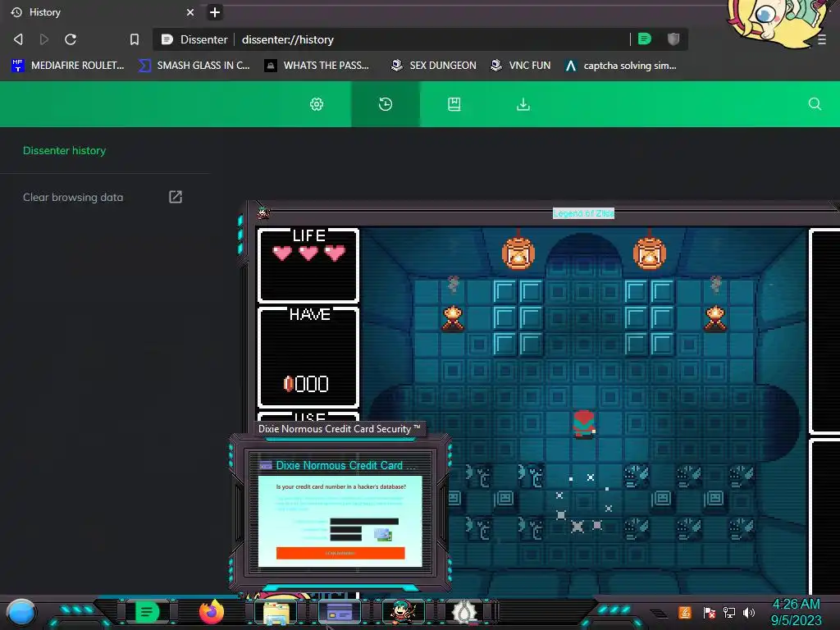Click the red player character in the game
The image size is (840, 630).
click(x=583, y=424)
